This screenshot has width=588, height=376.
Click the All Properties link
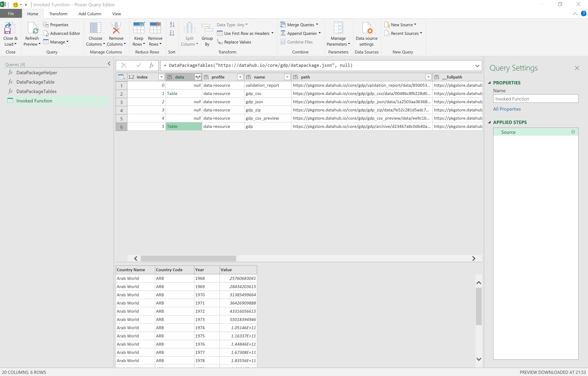(507, 109)
